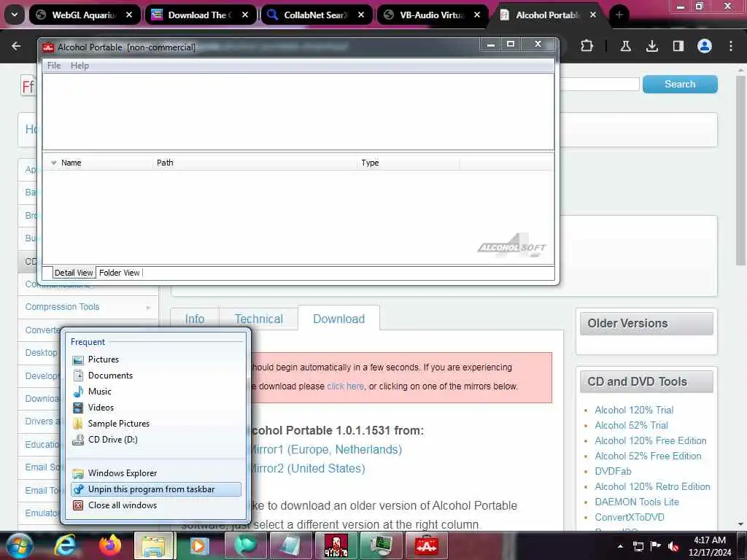Launch Internet Explorer from the taskbar
The width and height of the screenshot is (747, 560).
[x=65, y=545]
